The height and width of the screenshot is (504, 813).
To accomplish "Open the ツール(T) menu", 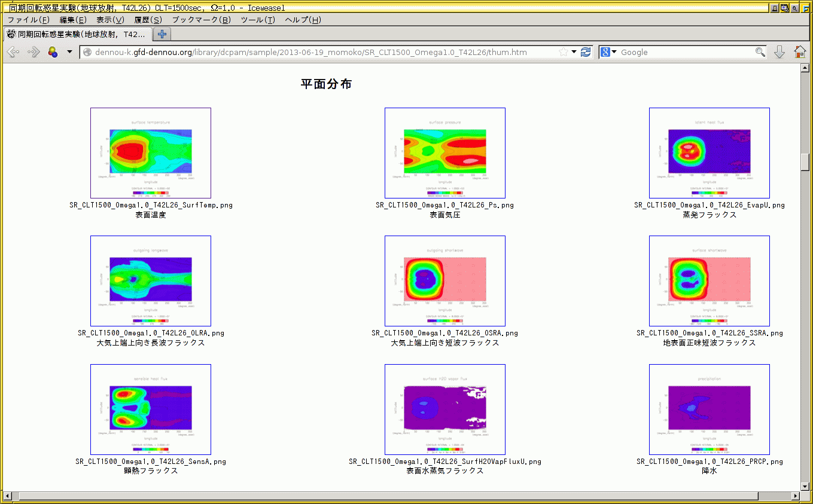I will (x=258, y=20).
